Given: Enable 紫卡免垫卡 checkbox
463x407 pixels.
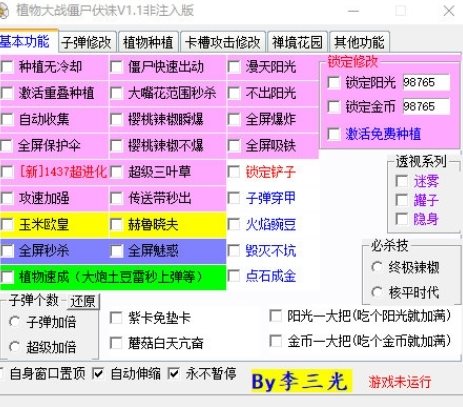Looking at the screenshot, I should (116, 318).
